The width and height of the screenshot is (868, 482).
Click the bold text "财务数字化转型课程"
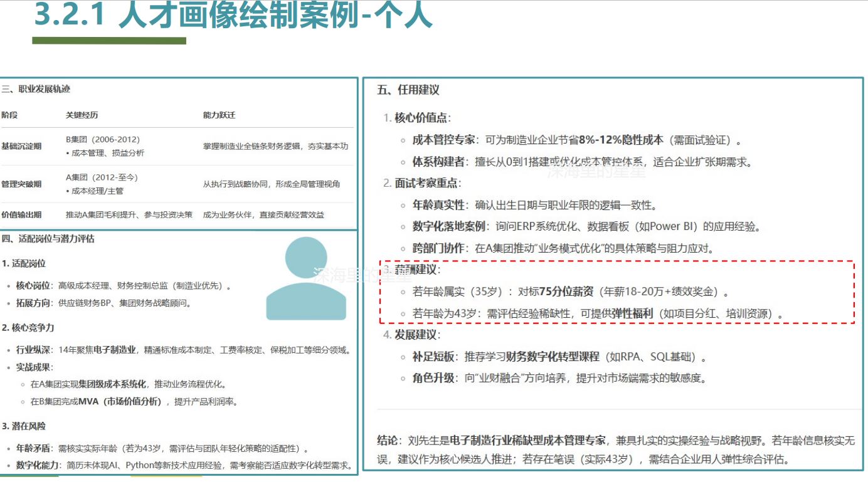(553, 357)
